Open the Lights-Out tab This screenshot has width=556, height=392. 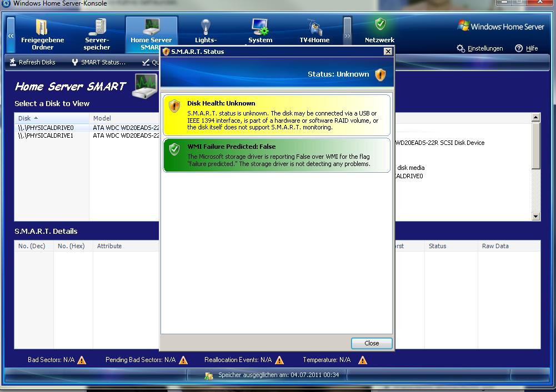(206, 32)
